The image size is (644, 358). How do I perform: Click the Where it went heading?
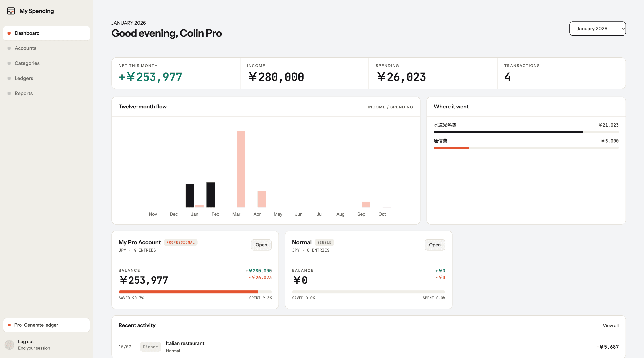click(x=451, y=106)
